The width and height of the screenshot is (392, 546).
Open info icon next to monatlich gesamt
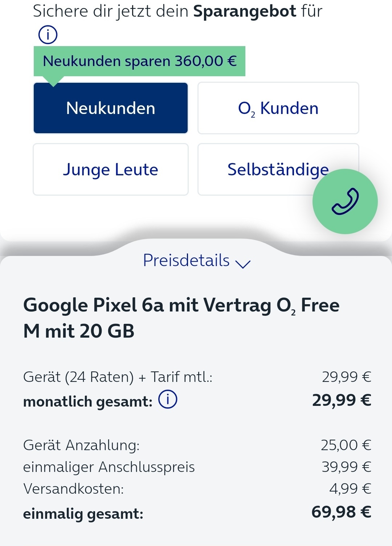pyautogui.click(x=168, y=400)
